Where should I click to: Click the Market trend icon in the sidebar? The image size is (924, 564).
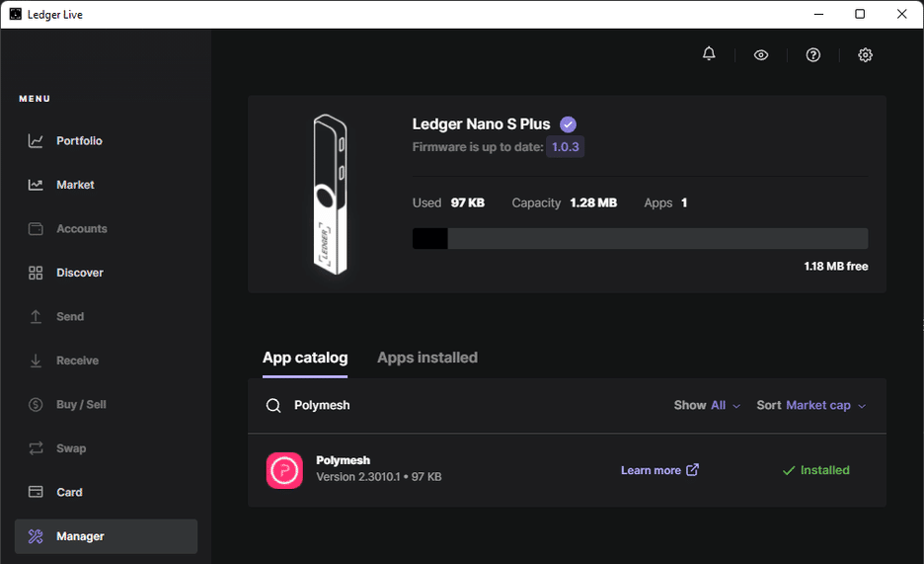tap(36, 185)
